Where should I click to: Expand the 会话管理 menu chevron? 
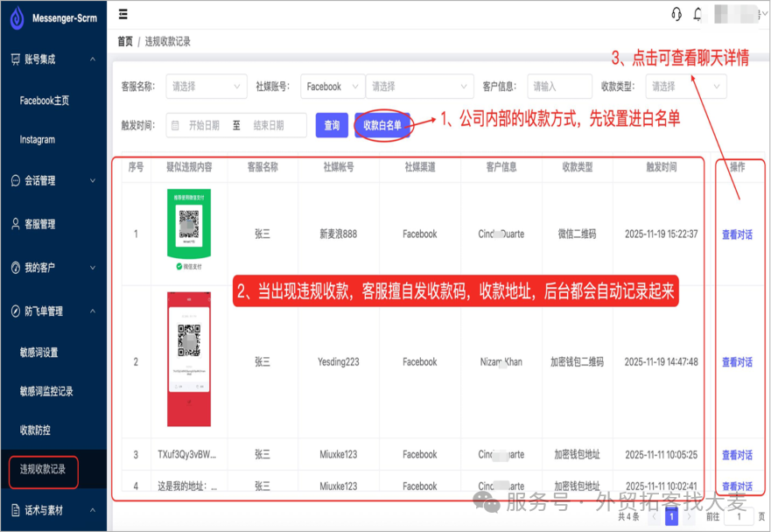coord(93,180)
